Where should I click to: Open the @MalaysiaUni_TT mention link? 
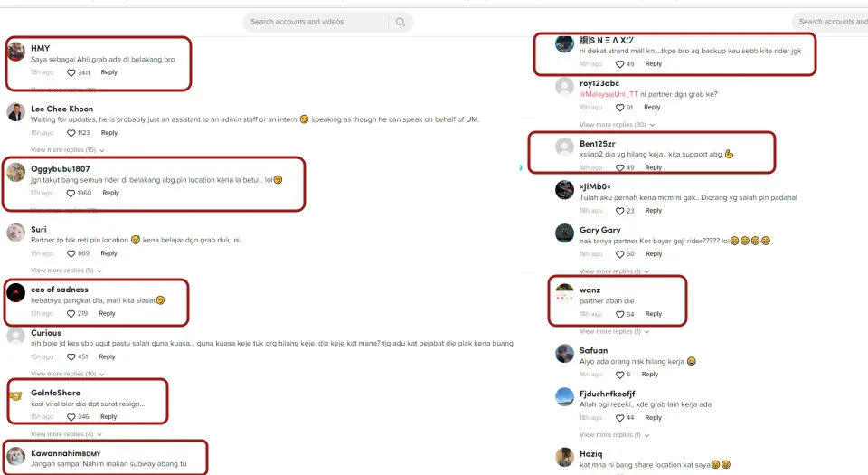[x=609, y=94]
